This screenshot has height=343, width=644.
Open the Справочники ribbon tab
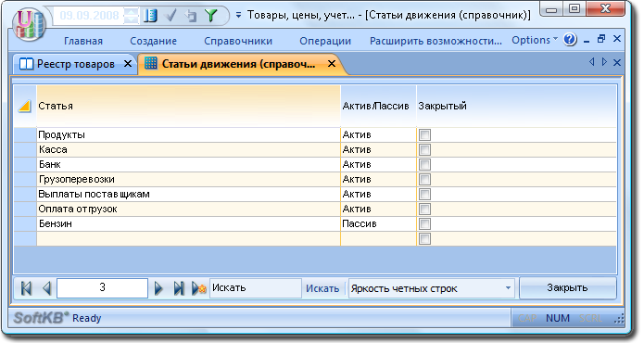tap(238, 41)
